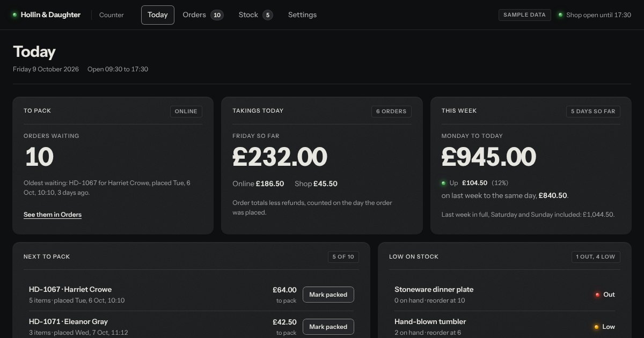Follow the See them in Orders link
Image resolution: width=644 pixels, height=338 pixels.
[53, 215]
